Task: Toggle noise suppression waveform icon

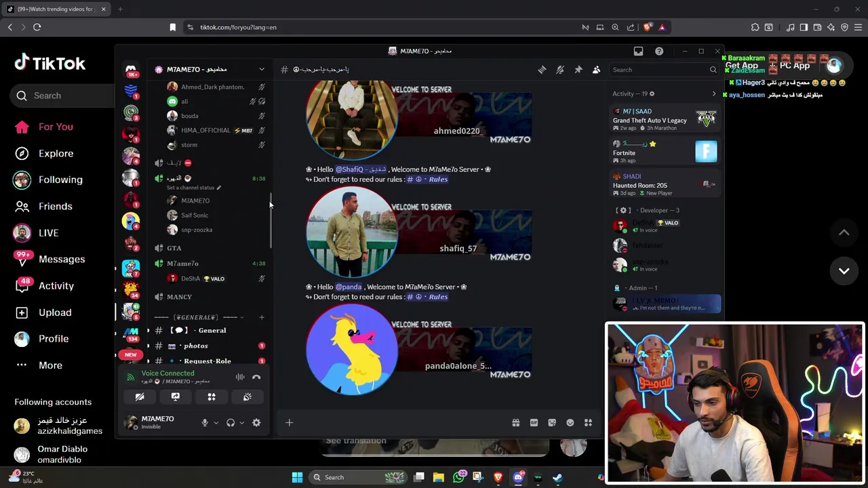Action: (x=240, y=378)
